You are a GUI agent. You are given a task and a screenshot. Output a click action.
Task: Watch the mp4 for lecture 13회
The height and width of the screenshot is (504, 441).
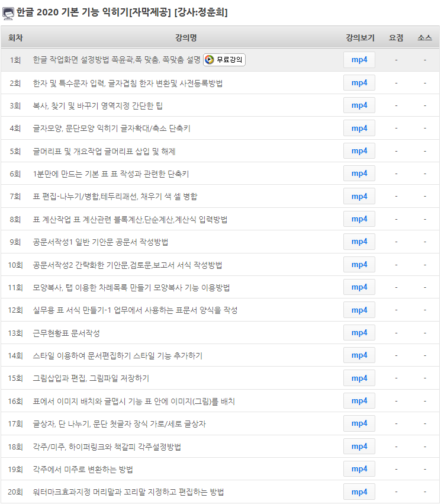(x=359, y=333)
